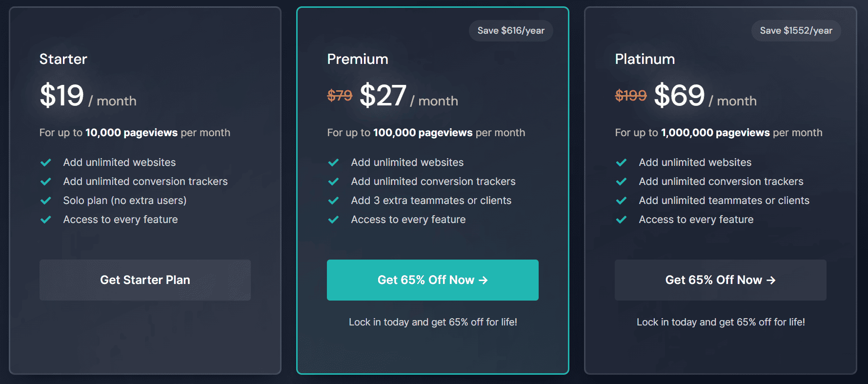Click Premium's Get 65% Off Now button
The width and height of the screenshot is (868, 384).
(x=432, y=280)
